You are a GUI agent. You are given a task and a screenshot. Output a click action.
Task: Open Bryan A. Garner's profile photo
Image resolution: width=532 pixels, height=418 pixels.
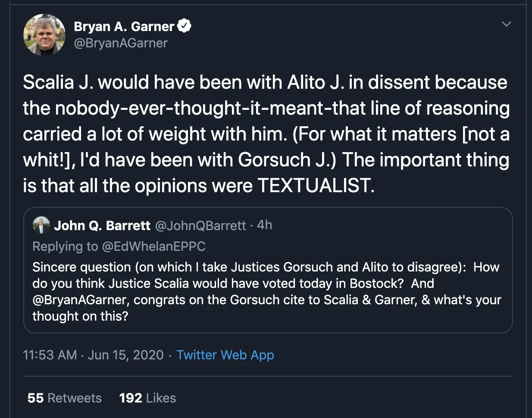click(x=44, y=35)
